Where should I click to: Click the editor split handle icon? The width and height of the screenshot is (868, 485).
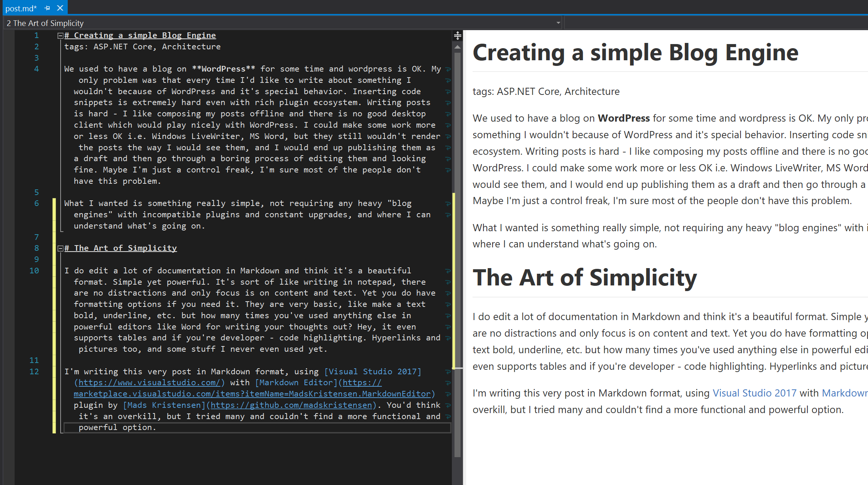pos(458,36)
